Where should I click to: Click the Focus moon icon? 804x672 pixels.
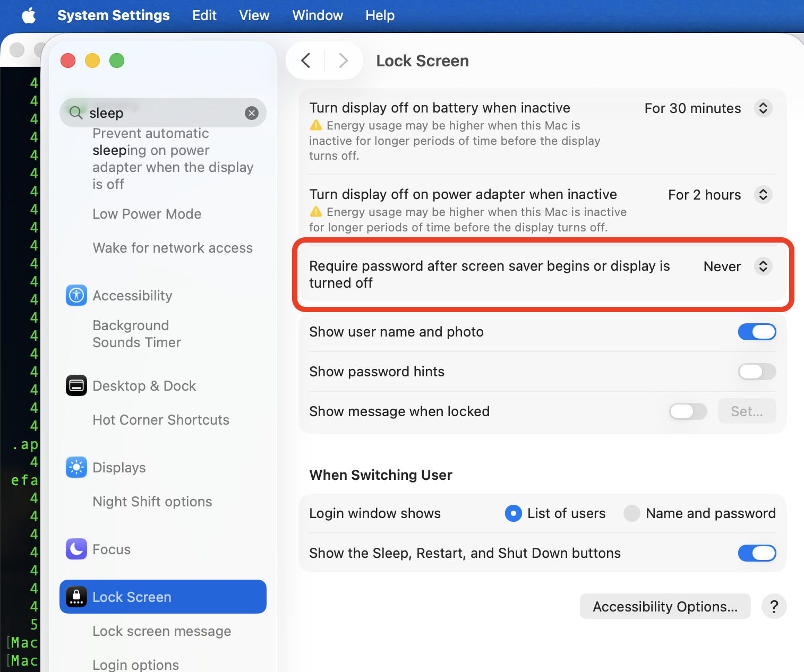tap(76, 549)
